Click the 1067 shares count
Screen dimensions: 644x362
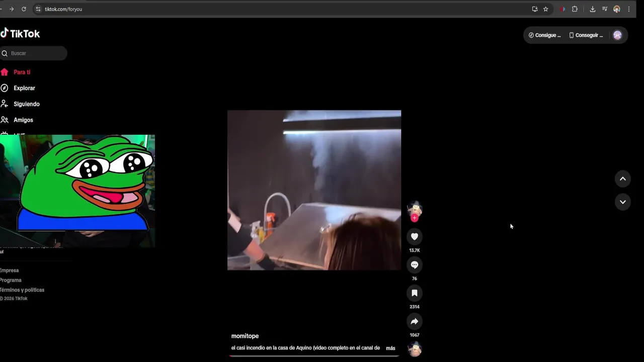(x=415, y=335)
